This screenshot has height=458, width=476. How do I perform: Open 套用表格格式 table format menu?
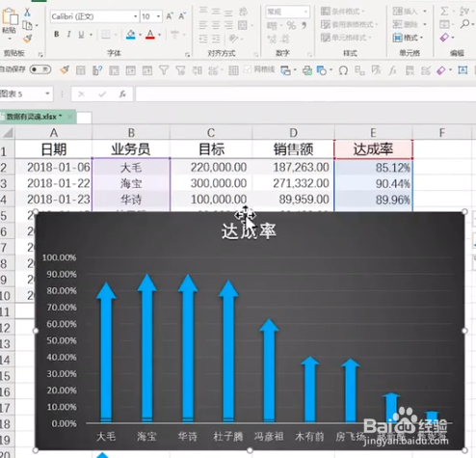[349, 24]
